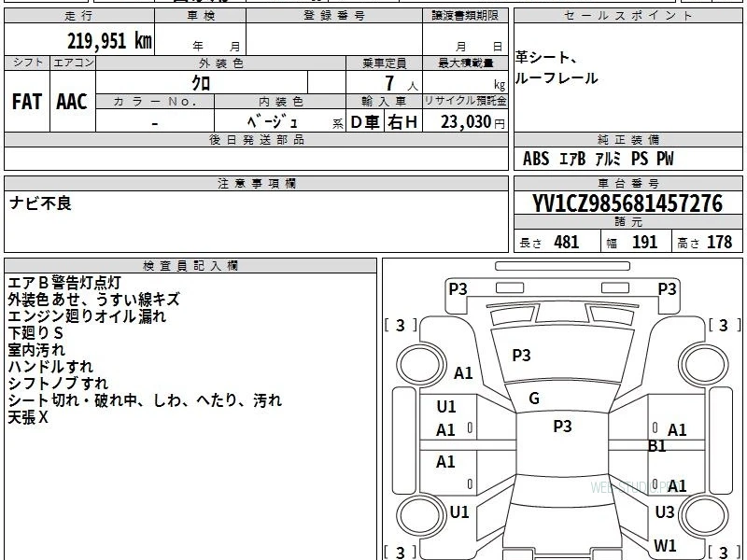Select the AAC air conditioner value
Viewport: 747px width, 560px height.
72,102
